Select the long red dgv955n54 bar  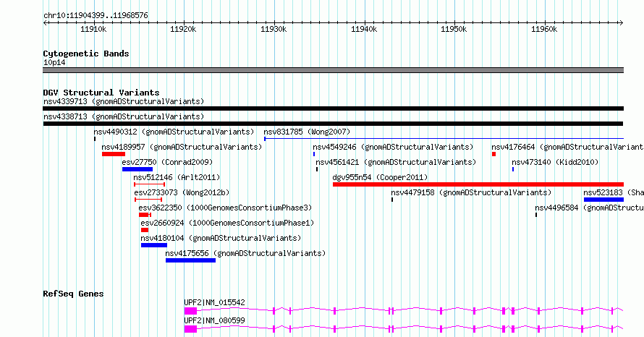[x=478, y=184]
